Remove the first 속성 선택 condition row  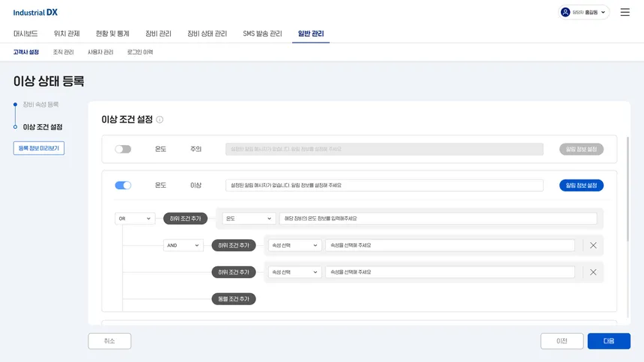pos(593,245)
